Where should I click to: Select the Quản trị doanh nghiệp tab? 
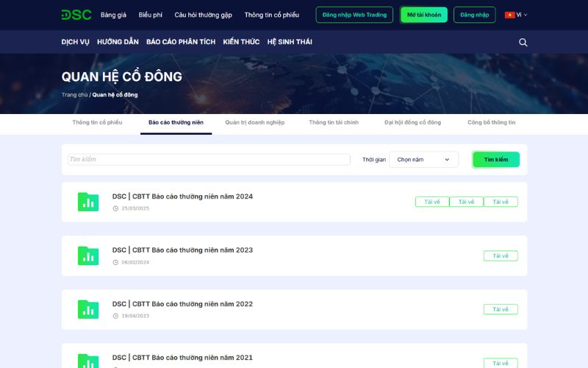254,122
